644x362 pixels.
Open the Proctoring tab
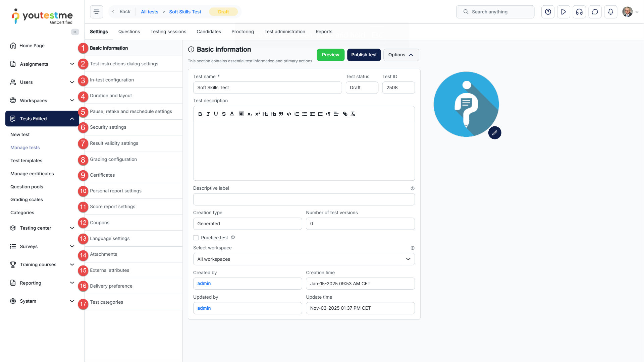pos(243,32)
